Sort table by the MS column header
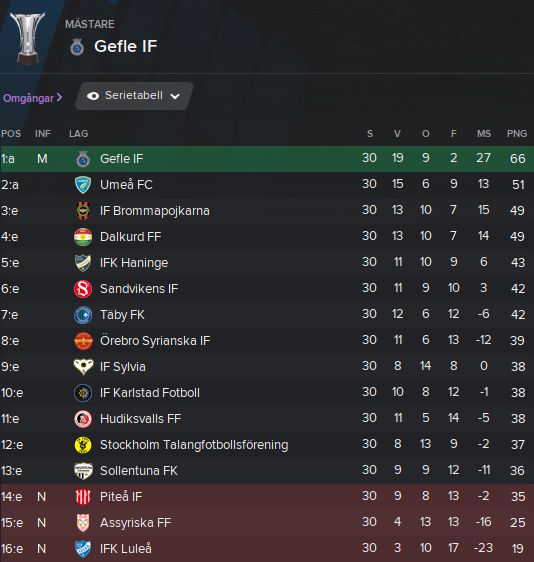Viewport: 534px width, 562px height. click(x=484, y=134)
